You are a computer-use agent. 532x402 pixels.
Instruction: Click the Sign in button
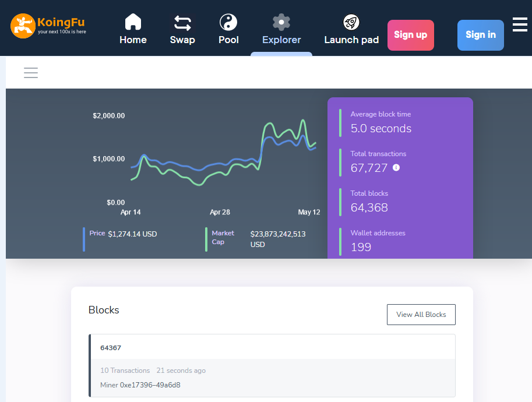tap(480, 35)
